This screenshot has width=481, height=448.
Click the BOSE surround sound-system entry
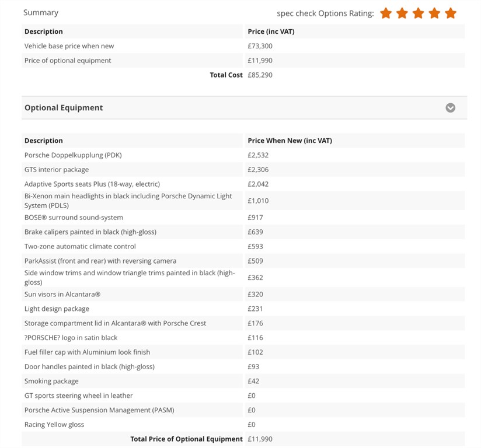pos(74,218)
